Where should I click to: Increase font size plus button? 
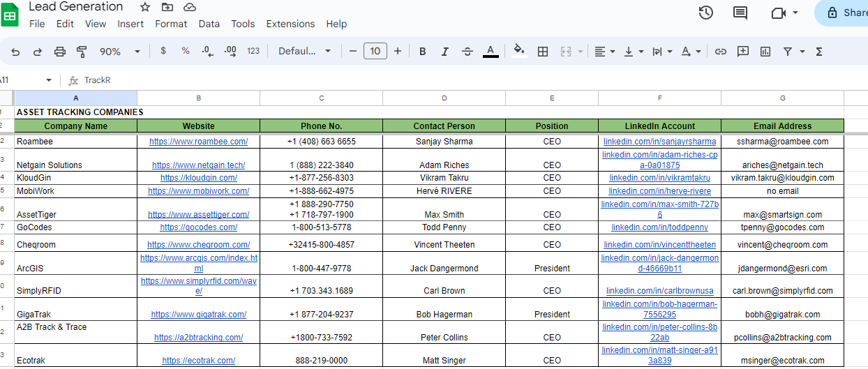[398, 51]
